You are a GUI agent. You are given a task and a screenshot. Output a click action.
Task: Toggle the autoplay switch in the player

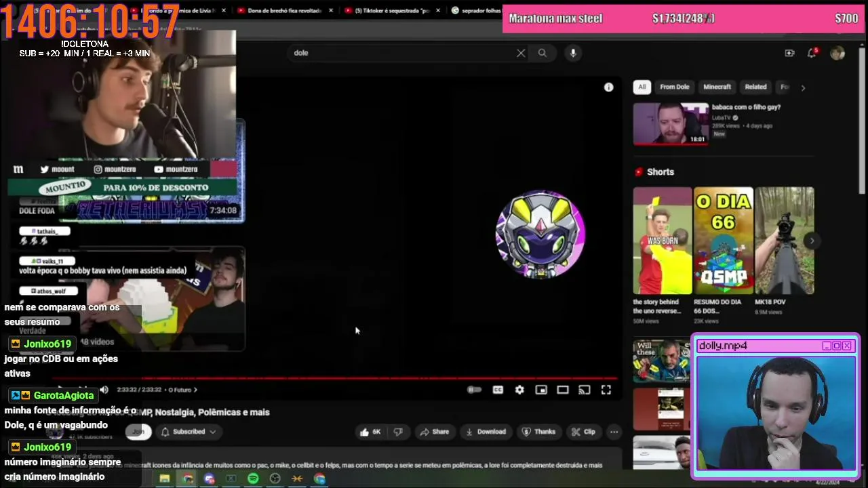point(475,390)
